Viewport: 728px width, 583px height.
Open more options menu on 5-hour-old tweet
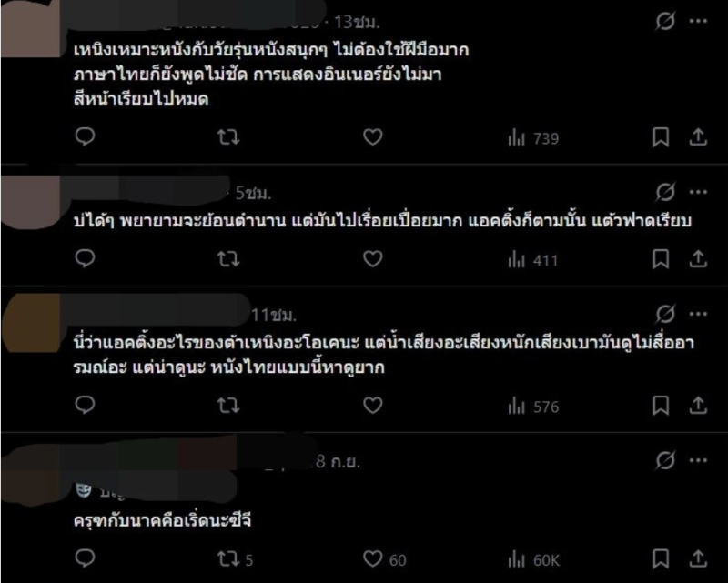[x=698, y=192]
